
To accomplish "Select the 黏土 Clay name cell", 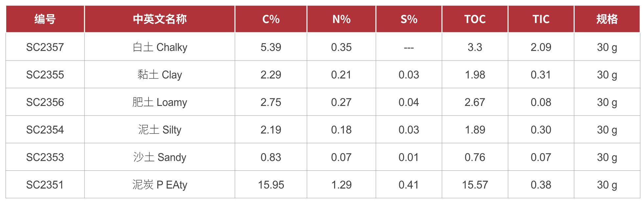I will 160,75.
